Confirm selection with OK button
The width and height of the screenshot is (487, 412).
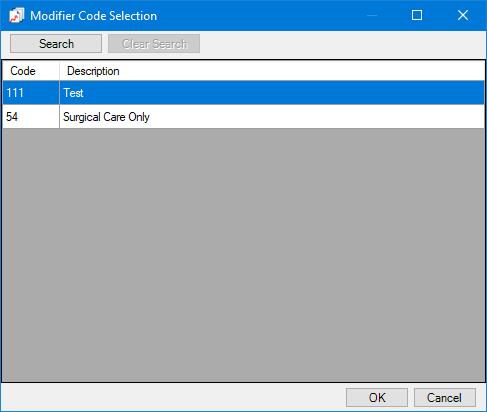(x=377, y=397)
